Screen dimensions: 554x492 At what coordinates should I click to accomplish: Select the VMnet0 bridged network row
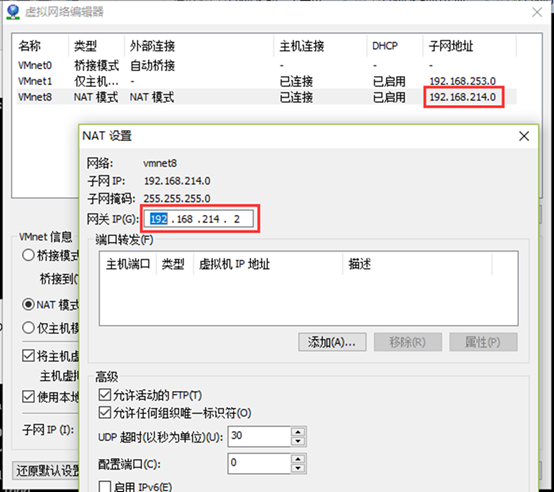[267, 65]
